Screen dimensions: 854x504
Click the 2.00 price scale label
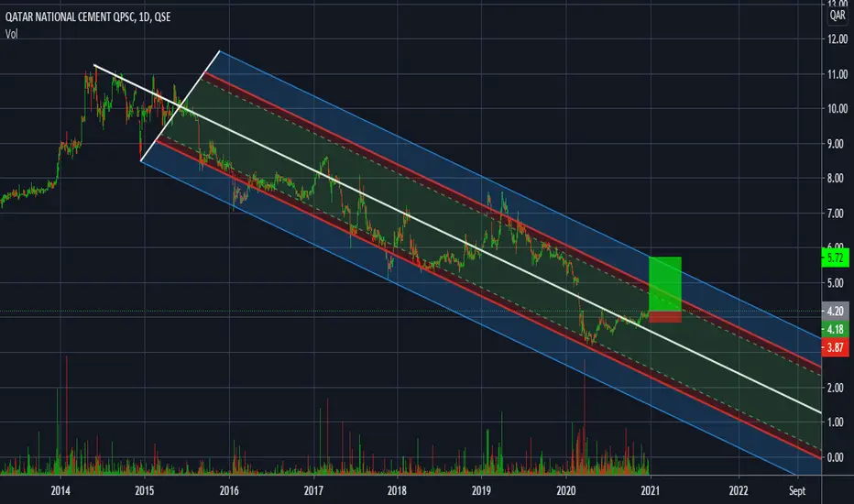(838, 388)
